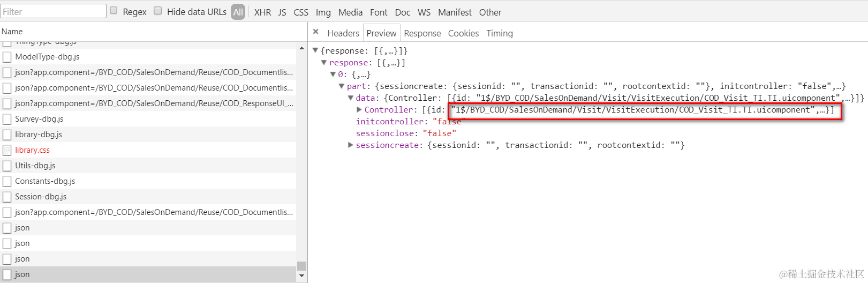Filter requests by WS
Viewport: 868px width, 283px height.
pyautogui.click(x=424, y=12)
